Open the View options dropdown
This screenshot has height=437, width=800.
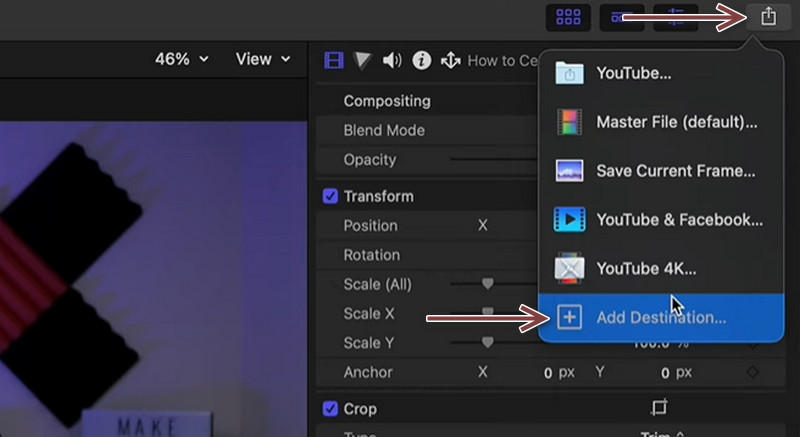262,59
